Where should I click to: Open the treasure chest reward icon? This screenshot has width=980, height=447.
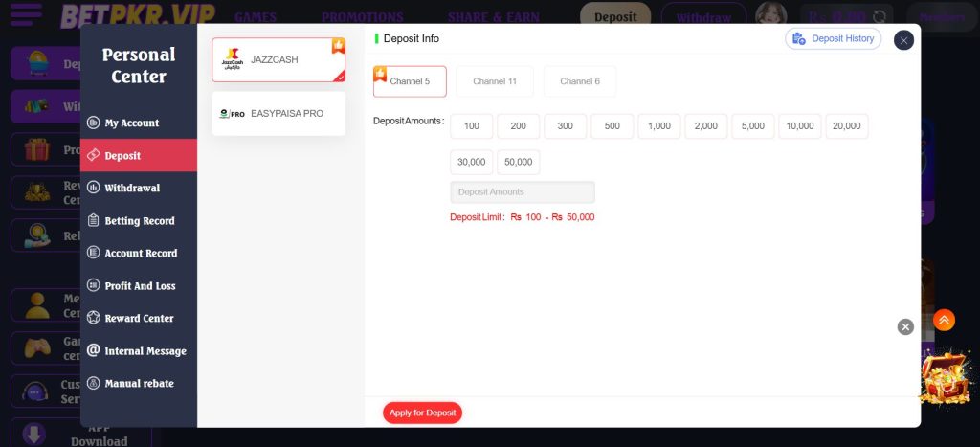click(946, 378)
